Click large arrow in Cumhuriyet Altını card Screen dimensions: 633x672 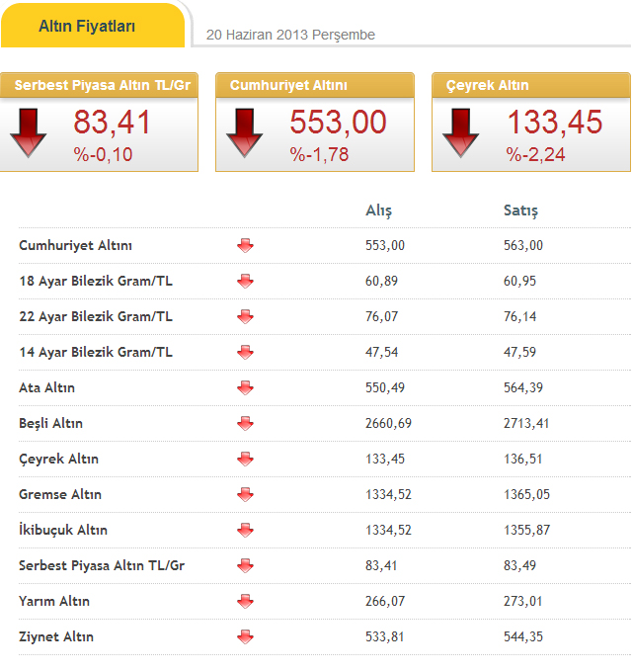[x=244, y=132]
